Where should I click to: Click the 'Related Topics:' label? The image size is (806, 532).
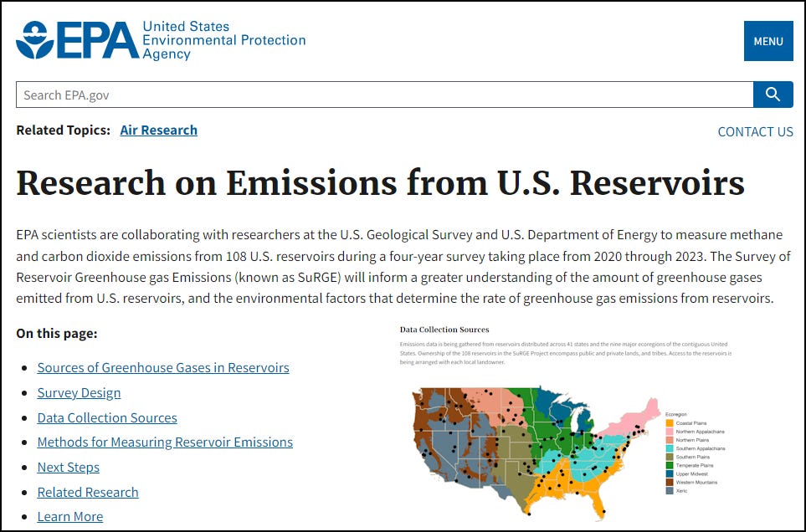click(64, 130)
